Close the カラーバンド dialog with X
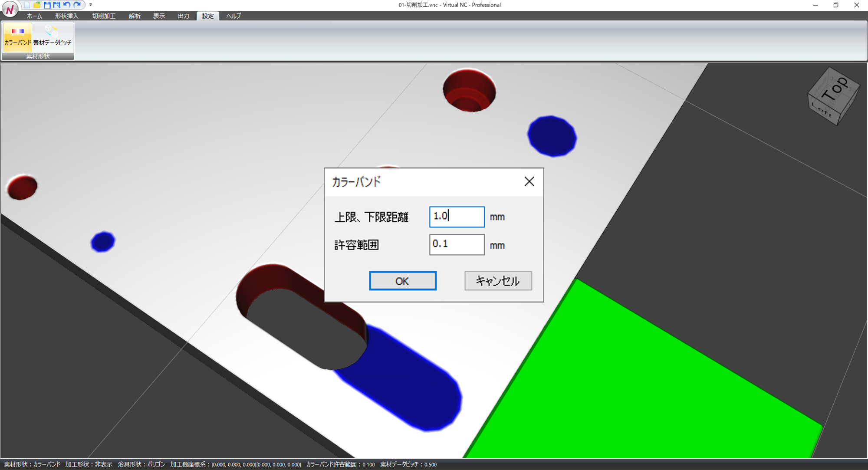 (x=529, y=181)
